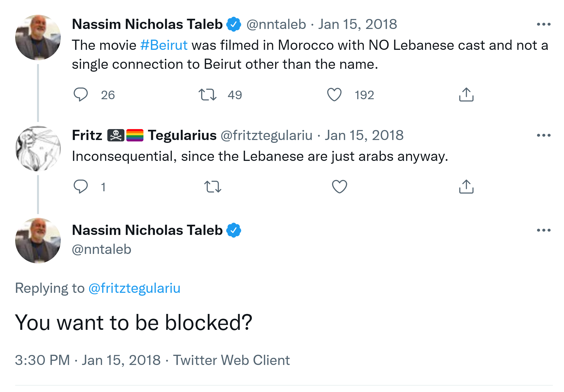564x392 pixels.
Task: Like Fritz Tegularius's reply tweet
Action: click(x=339, y=187)
